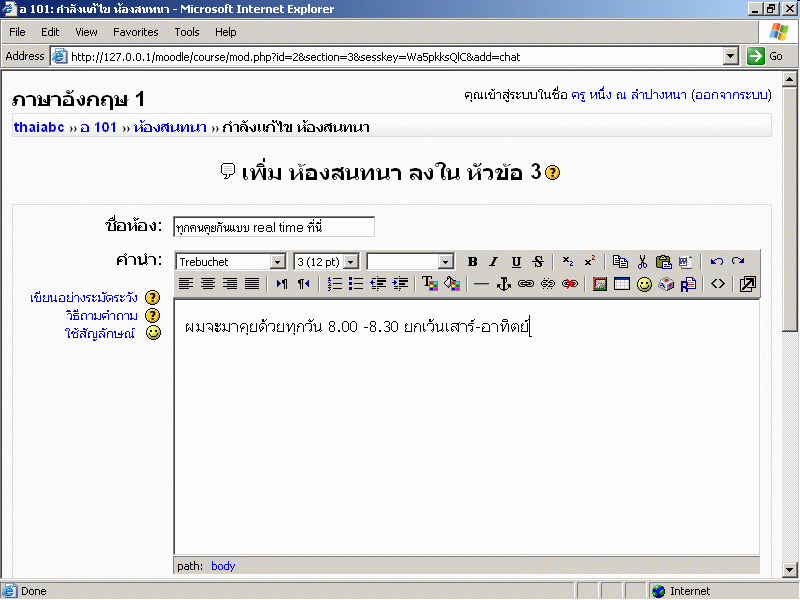This screenshot has width=800, height=600.
Task: Set left-to-right text direction
Action: point(282,284)
